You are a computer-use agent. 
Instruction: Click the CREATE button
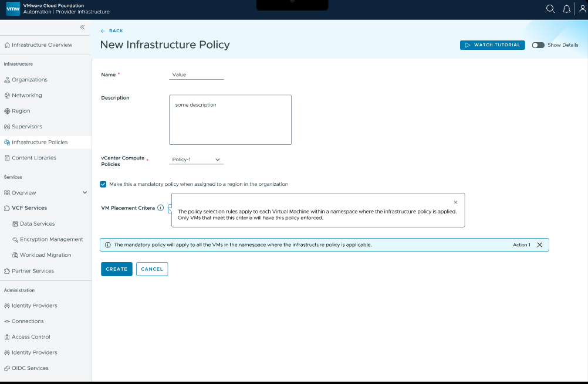(117, 269)
